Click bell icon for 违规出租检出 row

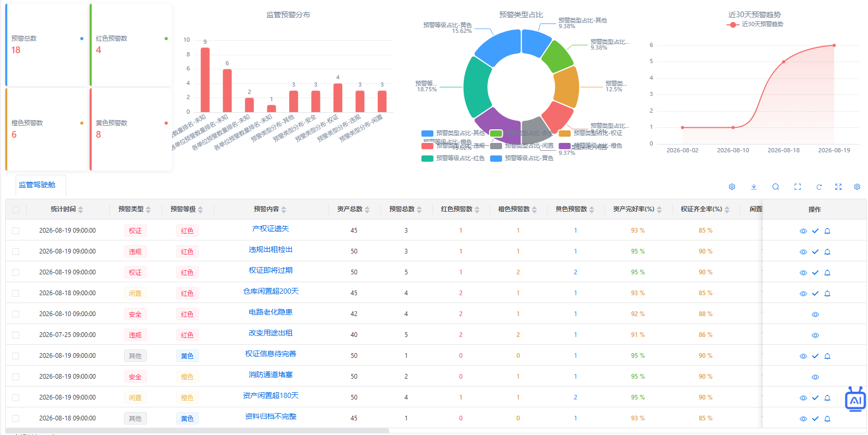coord(827,252)
